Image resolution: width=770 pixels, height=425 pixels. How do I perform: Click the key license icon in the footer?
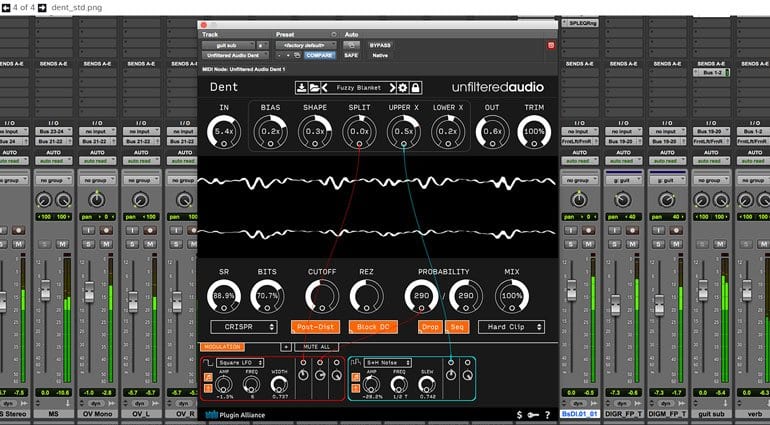533,415
